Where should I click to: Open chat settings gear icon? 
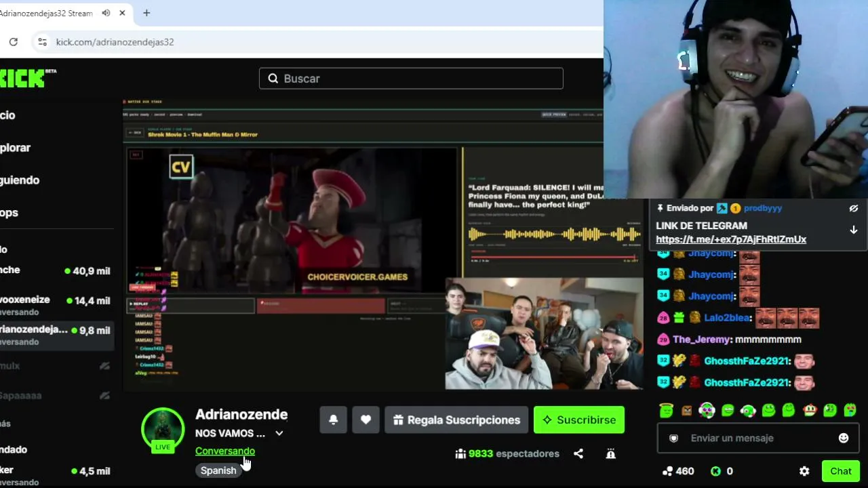point(804,472)
